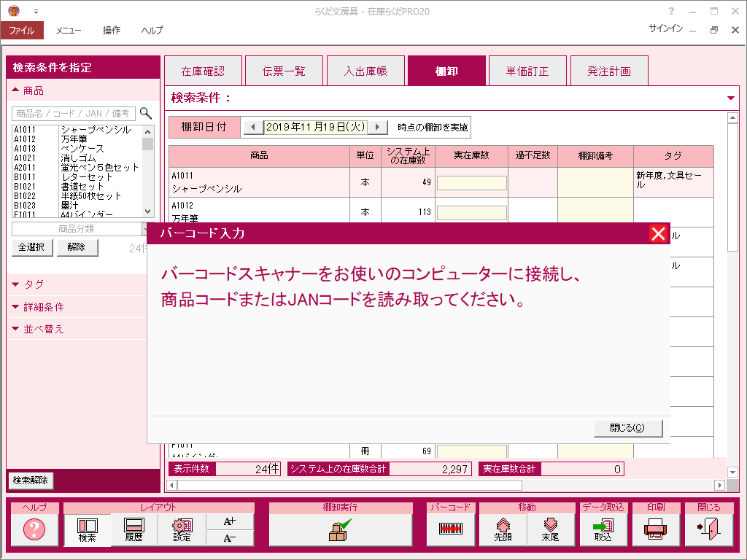The height and width of the screenshot is (560, 747).
Task: Click the システム上の在庫数 column header
Action: (x=409, y=156)
